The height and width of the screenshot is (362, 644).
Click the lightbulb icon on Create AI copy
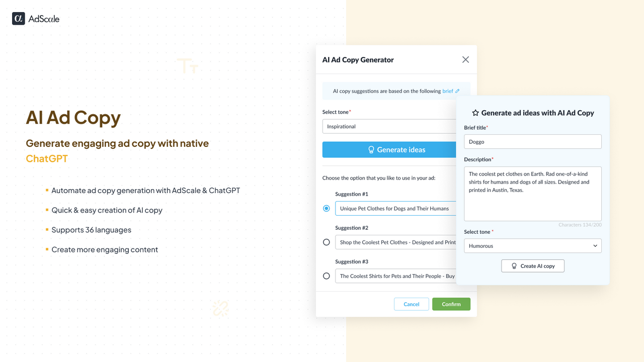[514, 265]
